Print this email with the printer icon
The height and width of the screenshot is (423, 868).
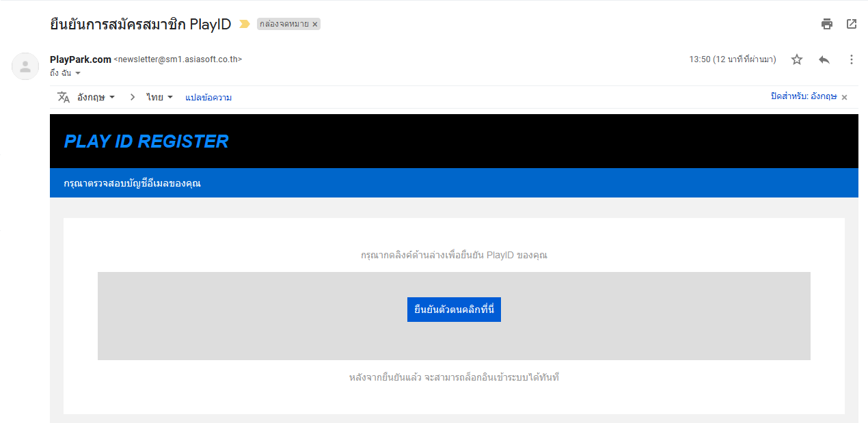click(x=827, y=24)
